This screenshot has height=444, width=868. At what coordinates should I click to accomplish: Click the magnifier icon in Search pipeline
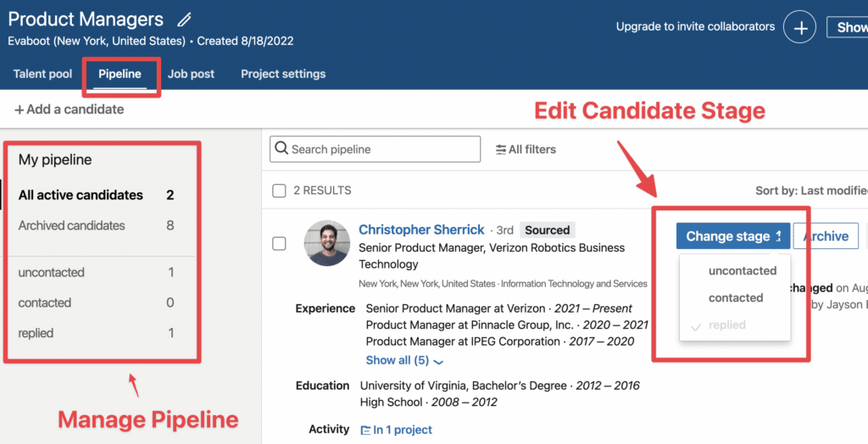[281, 148]
